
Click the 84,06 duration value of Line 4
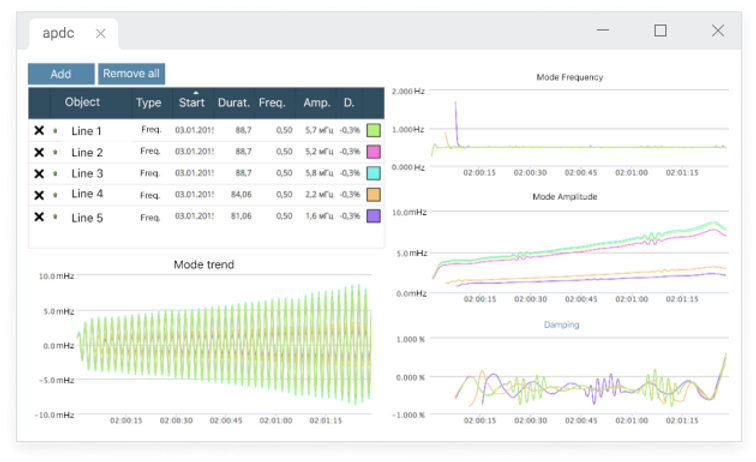tap(241, 194)
